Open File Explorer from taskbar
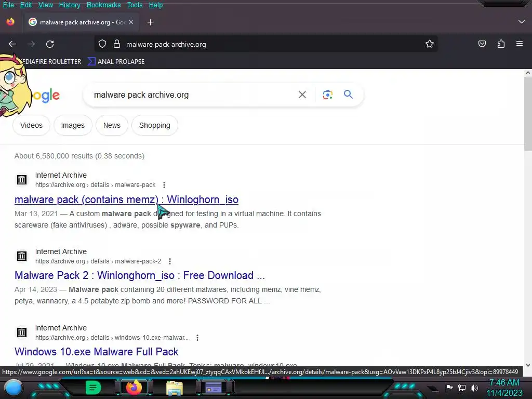The image size is (532, 399). coord(175,388)
